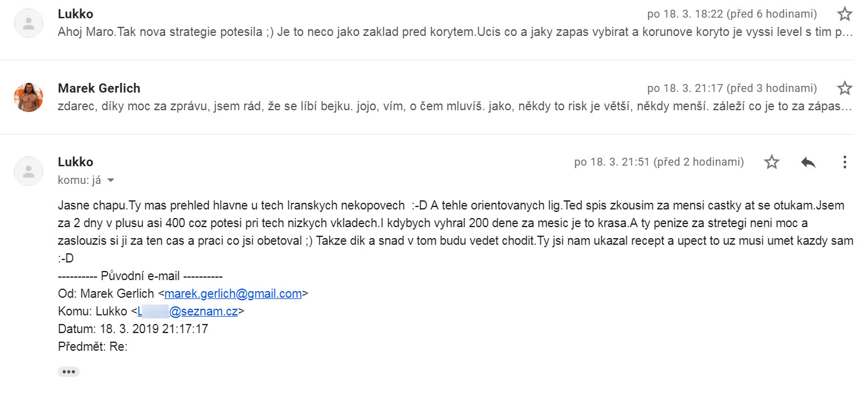Click Lukko's avatar in the expanded message
This screenshot has width=868, height=394.
[29, 171]
